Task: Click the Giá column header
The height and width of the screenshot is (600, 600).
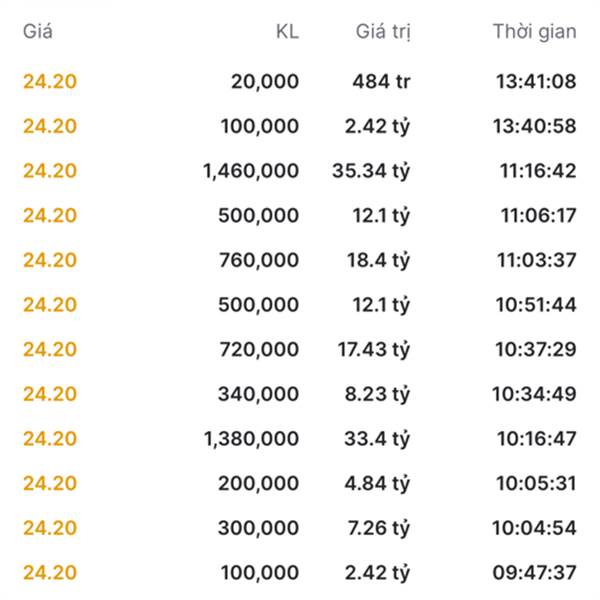Action: (x=38, y=31)
